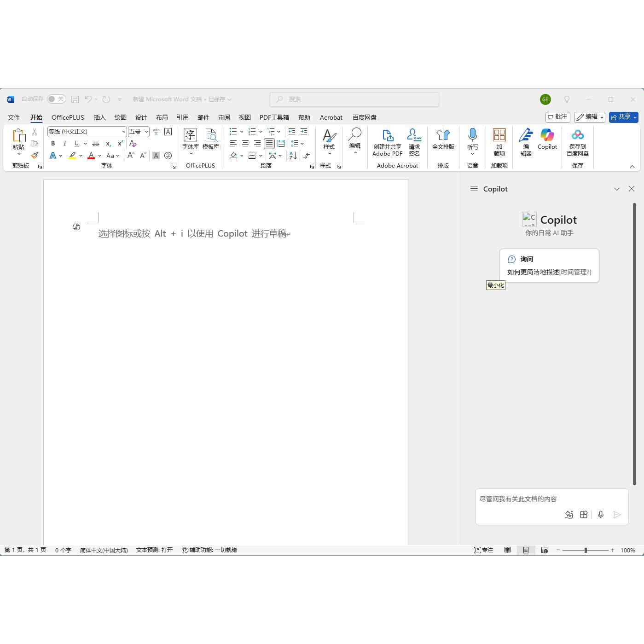
Task: Apply distributed alignment
Action: [x=281, y=144]
